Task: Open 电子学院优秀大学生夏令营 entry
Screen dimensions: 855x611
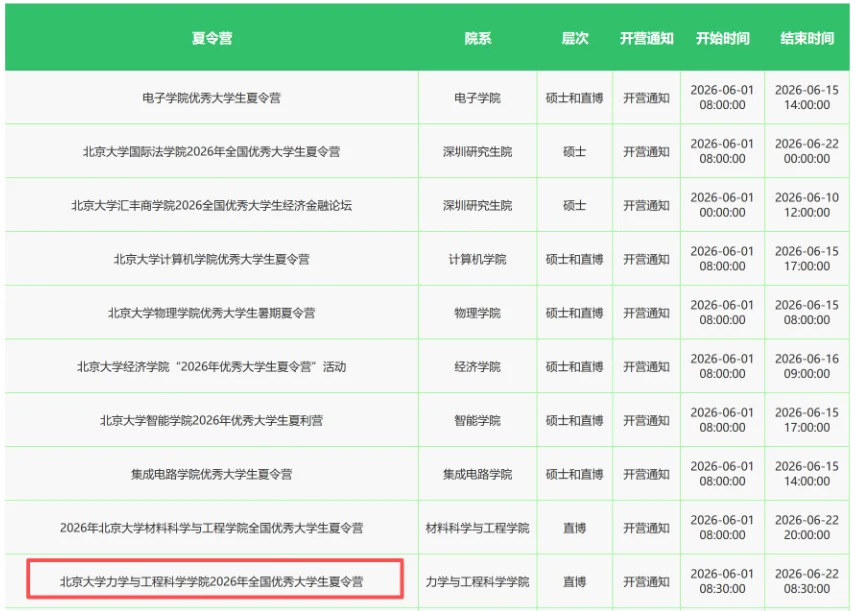Action: coord(212,98)
